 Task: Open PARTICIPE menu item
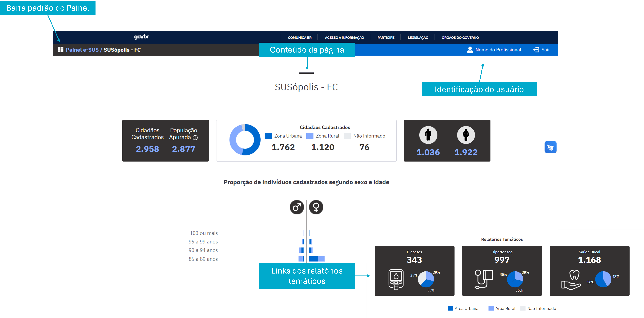click(x=386, y=37)
